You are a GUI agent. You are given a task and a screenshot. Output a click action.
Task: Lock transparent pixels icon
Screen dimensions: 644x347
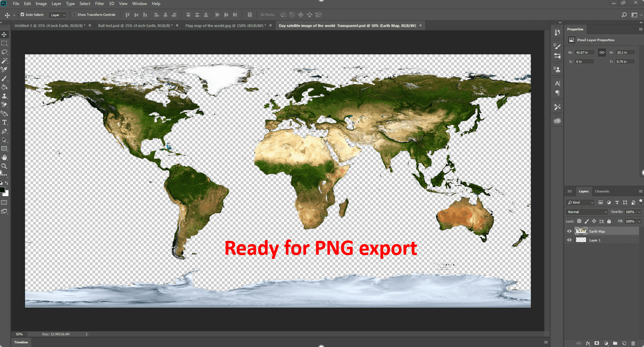coord(579,221)
